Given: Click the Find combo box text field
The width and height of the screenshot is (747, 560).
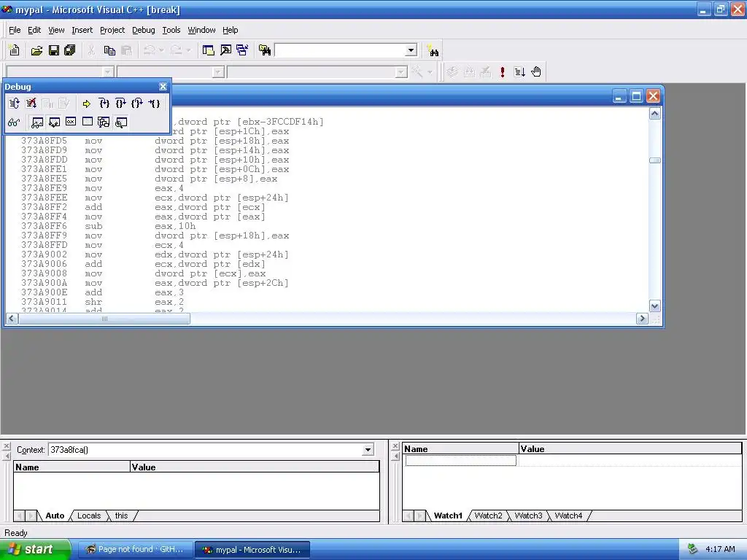Looking at the screenshot, I should 340,50.
